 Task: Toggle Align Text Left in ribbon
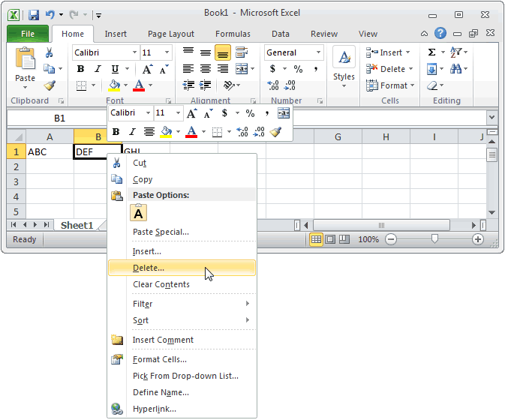pyautogui.click(x=188, y=68)
